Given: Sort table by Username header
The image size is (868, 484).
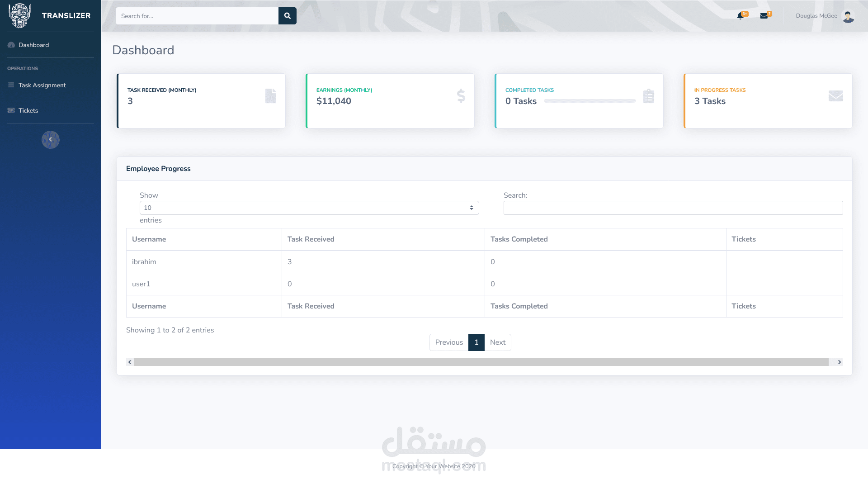Looking at the screenshot, I should (x=204, y=239).
